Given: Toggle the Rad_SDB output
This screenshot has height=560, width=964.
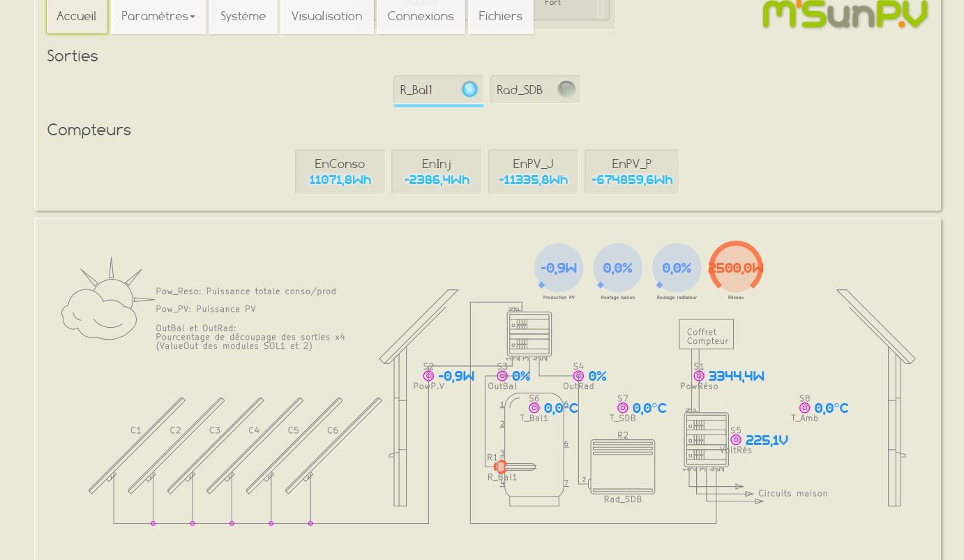Looking at the screenshot, I should pyautogui.click(x=535, y=89).
